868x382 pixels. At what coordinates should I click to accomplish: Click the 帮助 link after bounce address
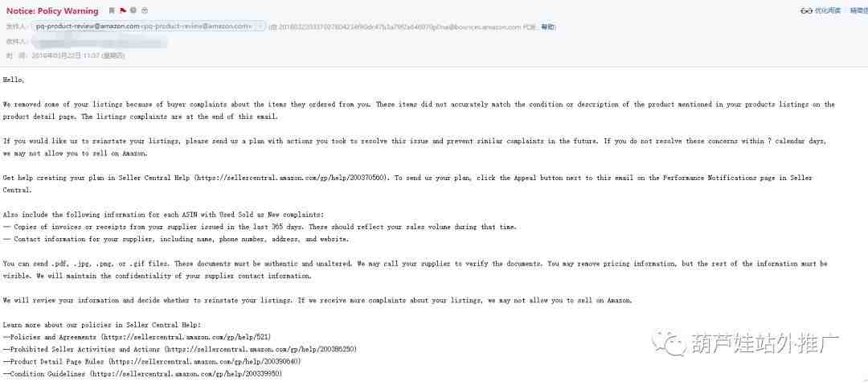click(548, 27)
